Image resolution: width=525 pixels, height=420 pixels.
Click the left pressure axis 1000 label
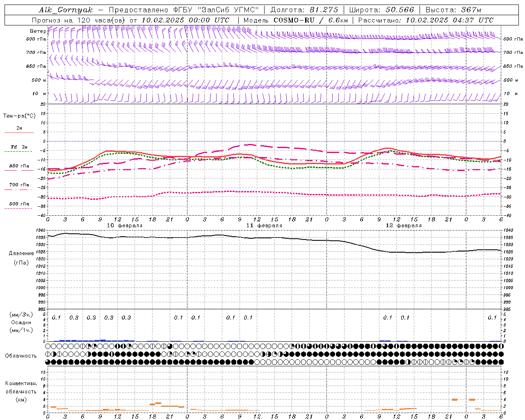point(40,288)
